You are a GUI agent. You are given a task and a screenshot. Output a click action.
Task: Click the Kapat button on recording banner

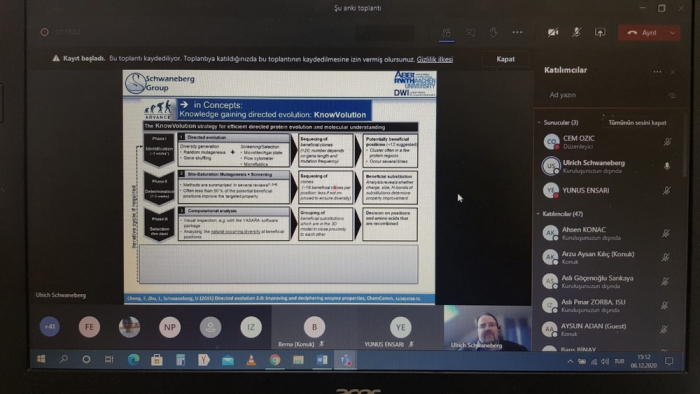505,59
